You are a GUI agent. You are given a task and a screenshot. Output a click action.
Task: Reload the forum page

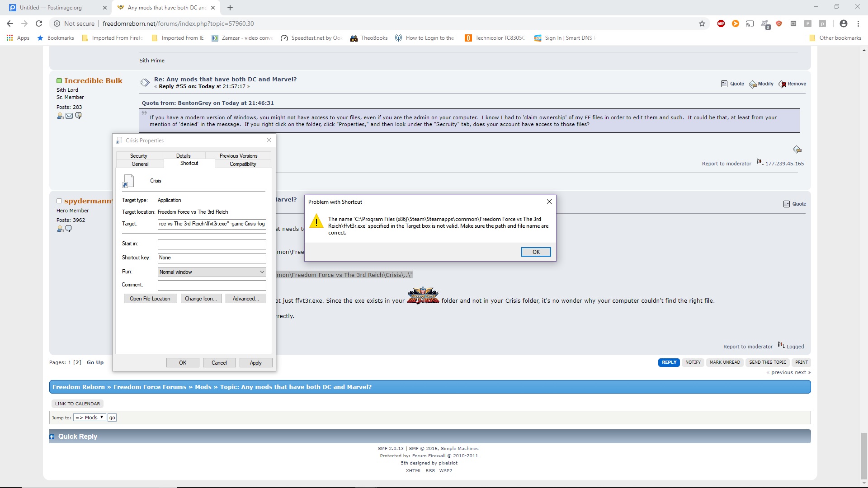[39, 23]
